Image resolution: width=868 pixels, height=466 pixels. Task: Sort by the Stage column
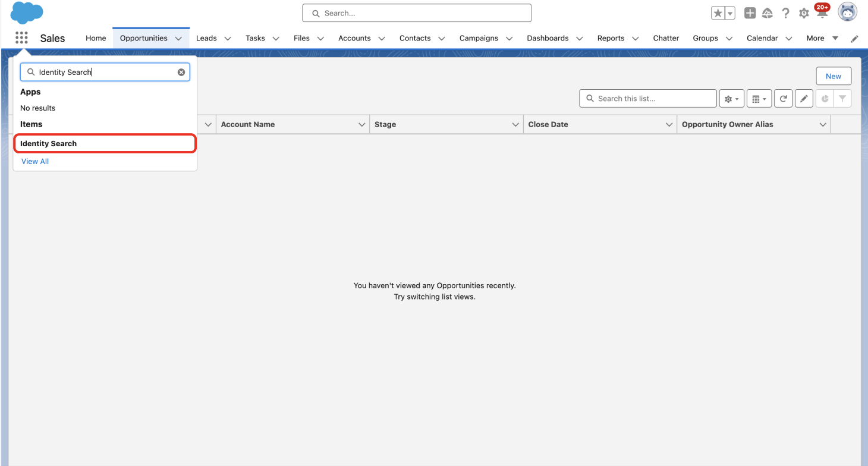(x=385, y=124)
